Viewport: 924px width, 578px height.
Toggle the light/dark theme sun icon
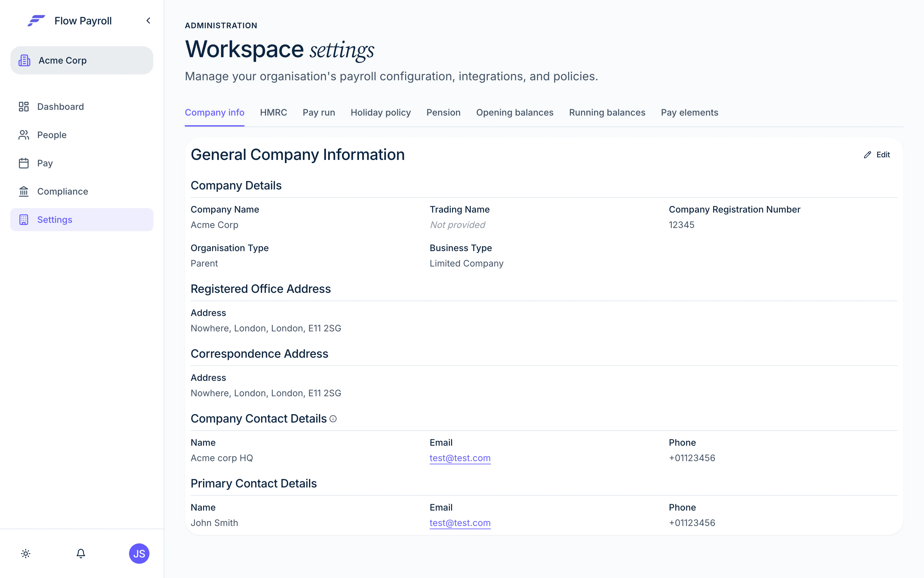pos(26,554)
